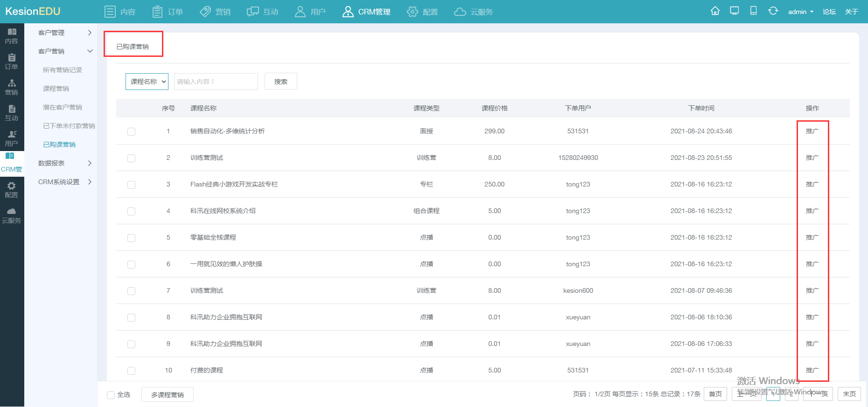
Task: Open the 论坛 link in header
Action: point(829,12)
